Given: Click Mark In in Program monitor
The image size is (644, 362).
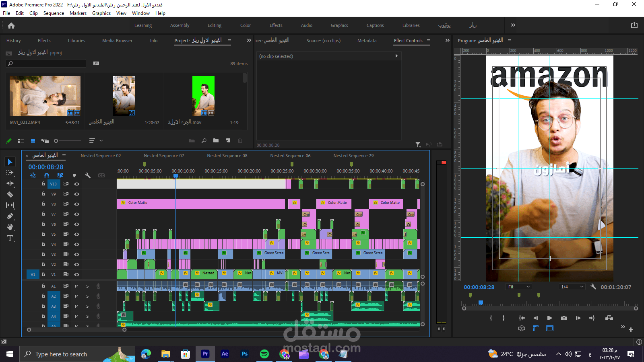Looking at the screenshot, I should [x=491, y=318].
